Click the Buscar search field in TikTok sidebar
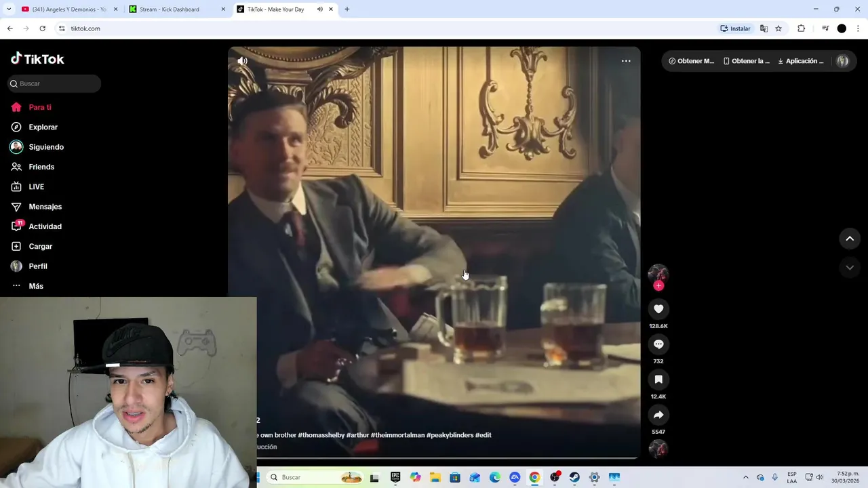Screen dimensions: 868x488 [54, 83]
